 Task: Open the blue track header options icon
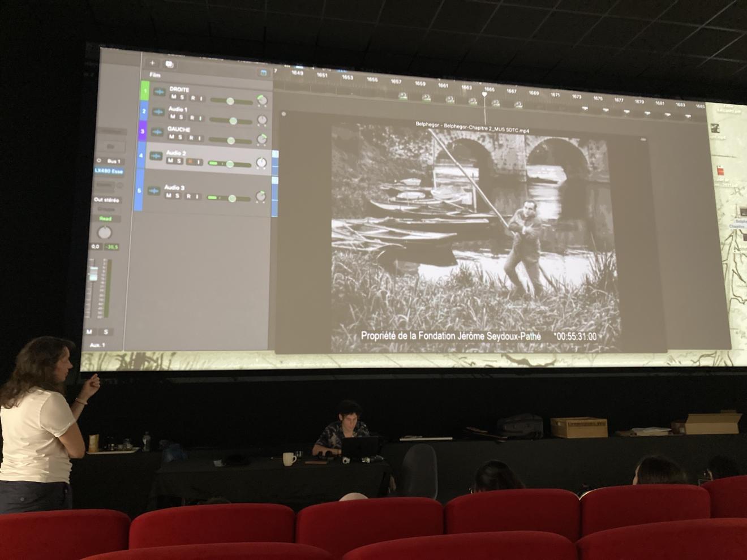[x=263, y=73]
